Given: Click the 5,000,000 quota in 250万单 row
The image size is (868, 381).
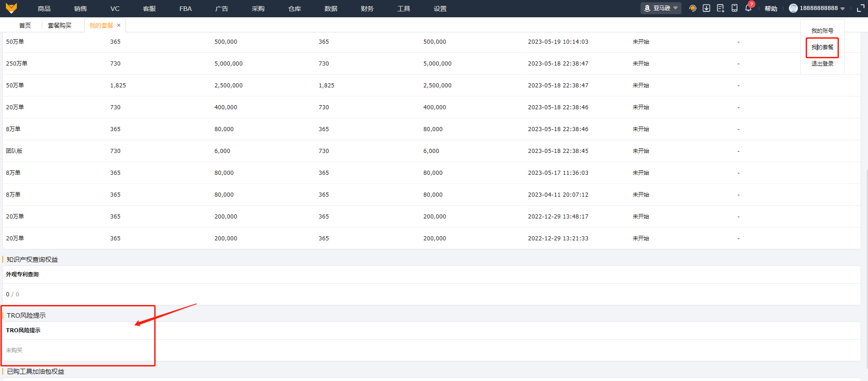Looking at the screenshot, I should coord(229,64).
